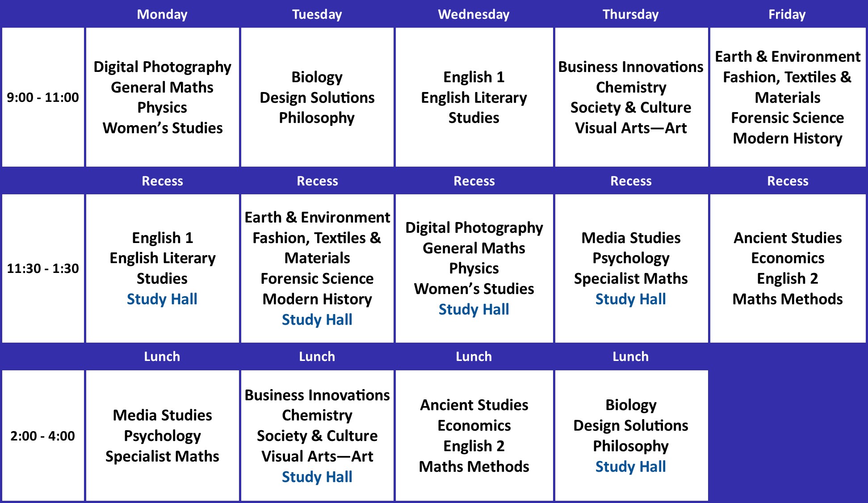Click the 2:00 - 4:00 time slot label
Viewport: 868px width, 503px height.
click(x=43, y=436)
